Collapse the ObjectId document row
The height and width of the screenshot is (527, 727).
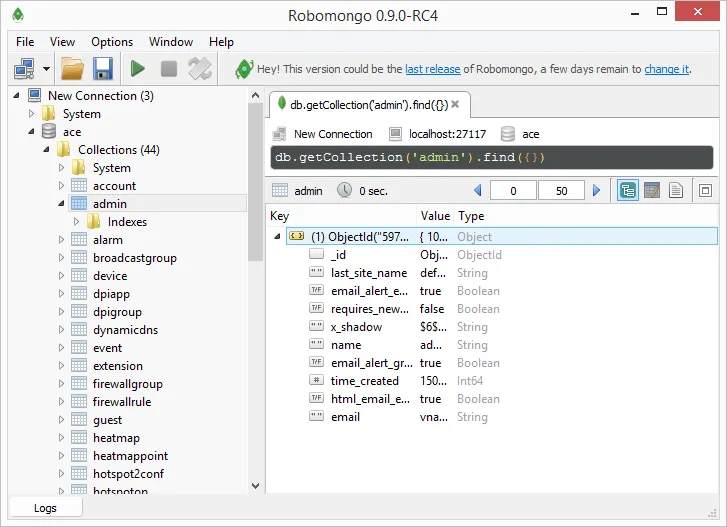click(x=277, y=237)
